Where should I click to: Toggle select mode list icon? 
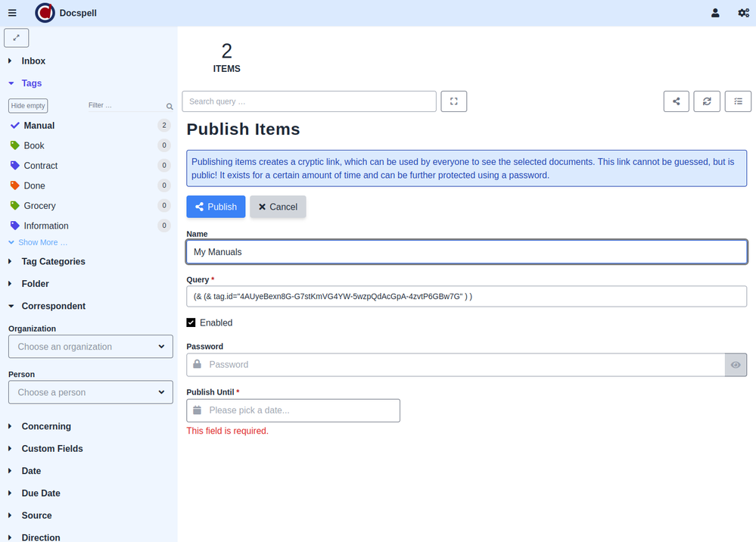tap(738, 101)
